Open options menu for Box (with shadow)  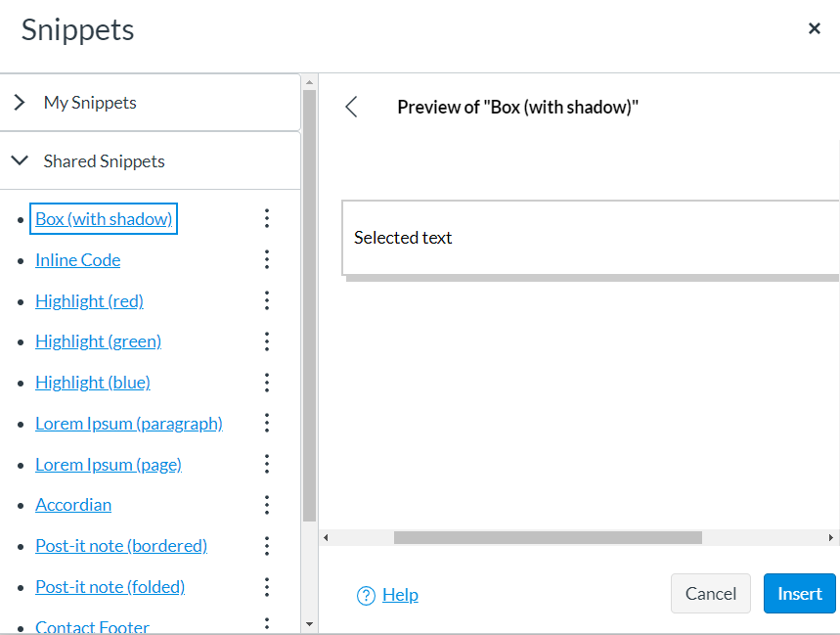point(267,218)
